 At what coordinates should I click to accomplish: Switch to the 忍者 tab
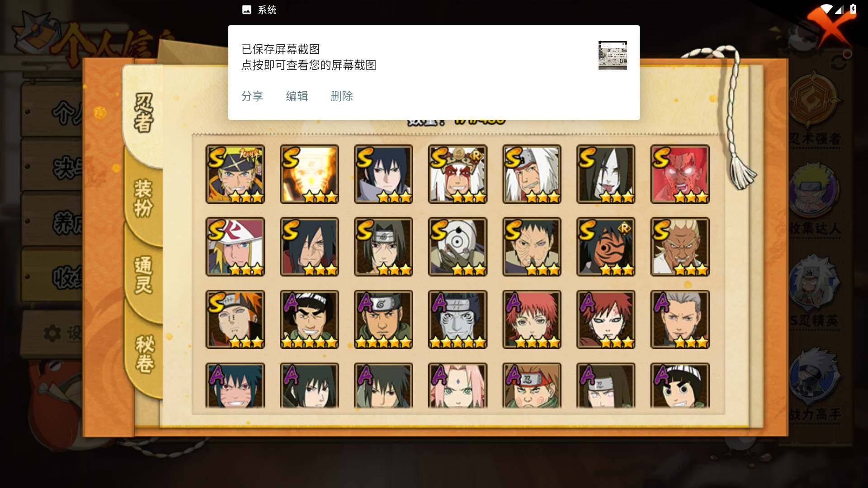[143, 113]
